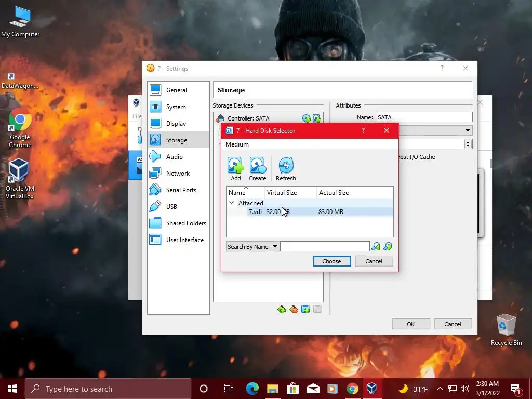
Task: Open Mail app from taskbar
Action: point(312,389)
